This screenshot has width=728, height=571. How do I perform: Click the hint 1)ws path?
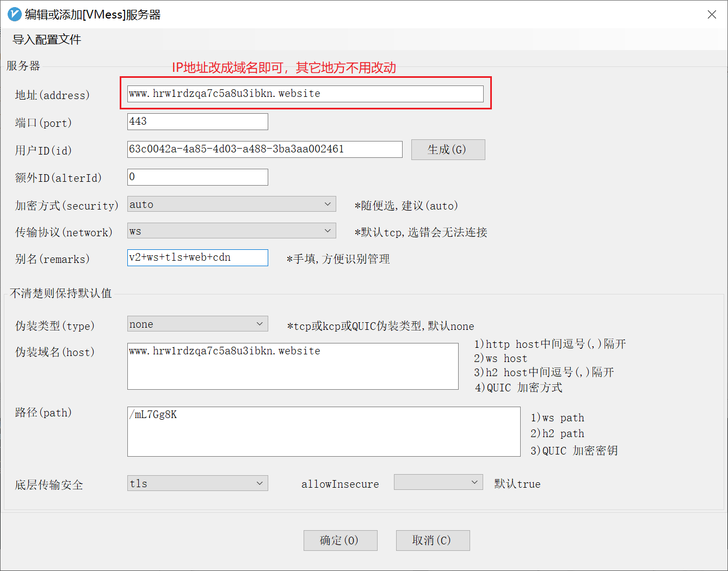click(557, 418)
